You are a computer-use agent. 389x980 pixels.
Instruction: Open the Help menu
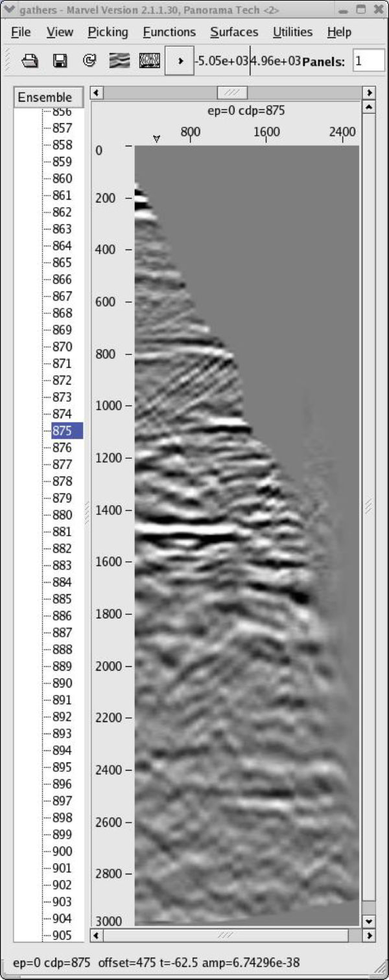point(339,32)
